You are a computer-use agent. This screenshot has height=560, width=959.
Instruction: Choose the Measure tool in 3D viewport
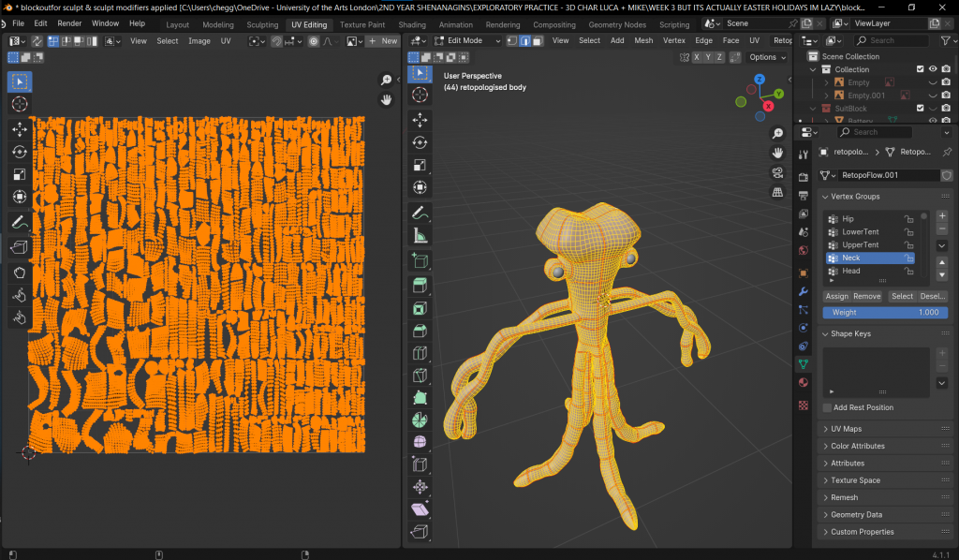click(x=420, y=236)
